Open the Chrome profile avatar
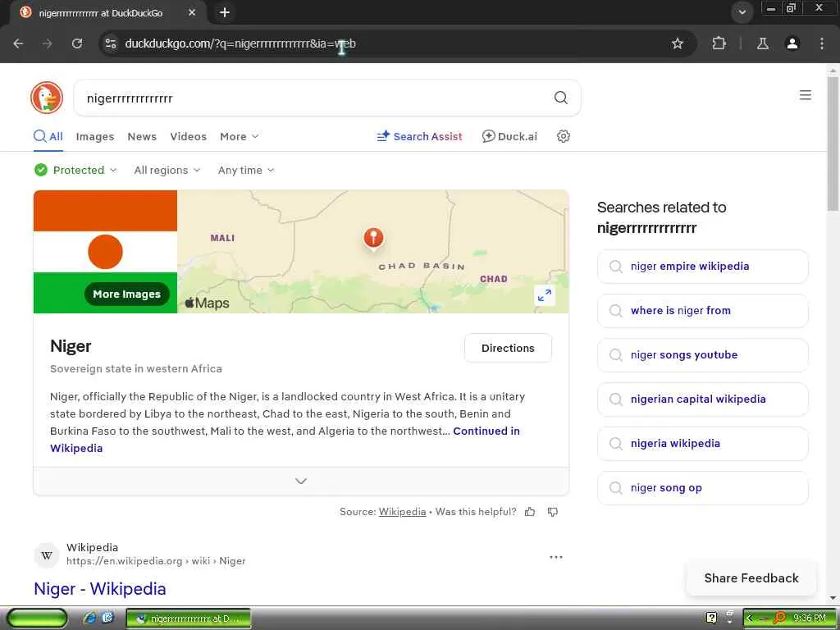 click(x=792, y=43)
